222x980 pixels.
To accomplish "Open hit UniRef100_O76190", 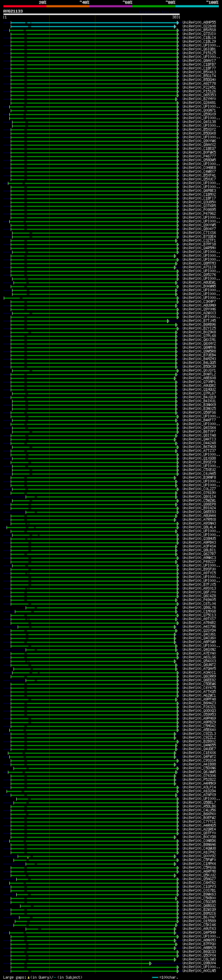I will pyautogui.click(x=199, y=493).
